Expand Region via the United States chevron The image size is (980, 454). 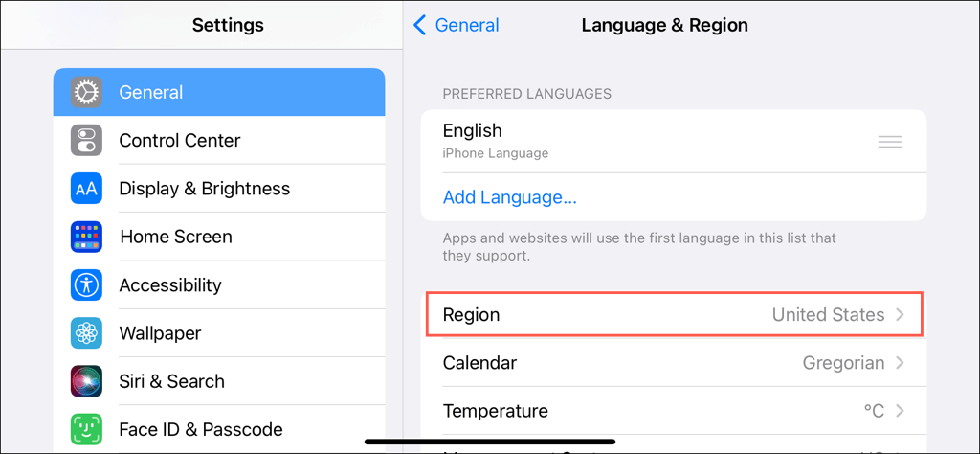point(900,314)
